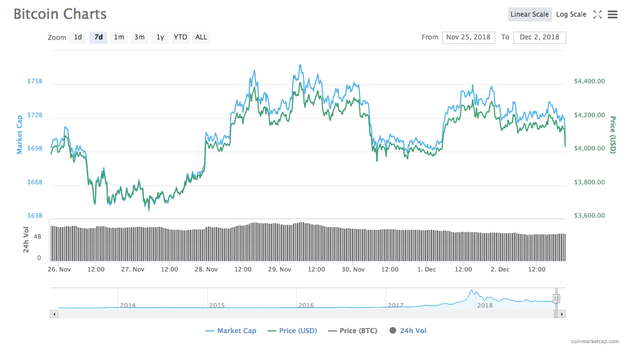
Task: Set zoom range to ALL
Action: [x=201, y=37]
